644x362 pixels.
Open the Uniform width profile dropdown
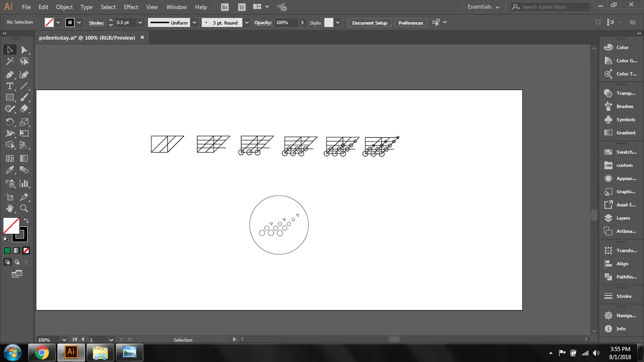194,23
